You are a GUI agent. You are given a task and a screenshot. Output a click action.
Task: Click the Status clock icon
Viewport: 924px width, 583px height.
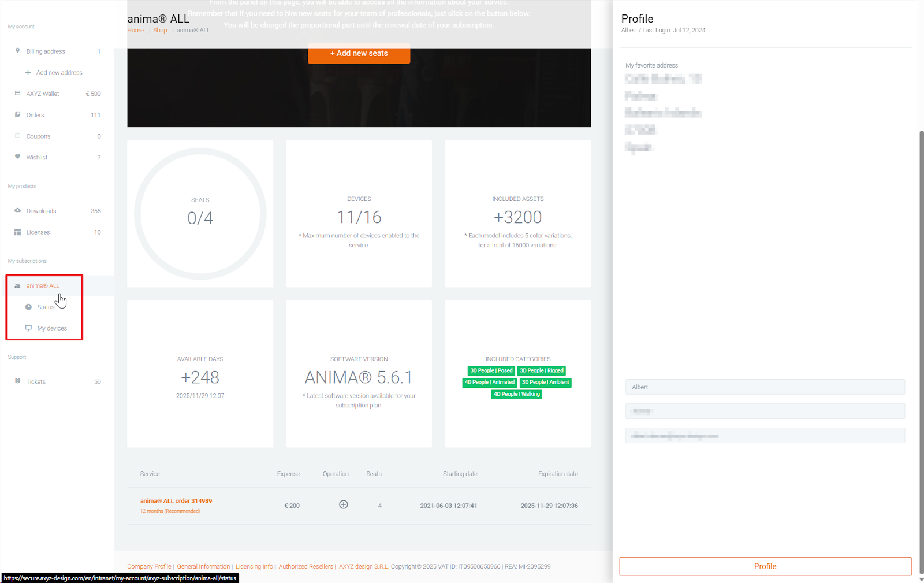pyautogui.click(x=28, y=307)
